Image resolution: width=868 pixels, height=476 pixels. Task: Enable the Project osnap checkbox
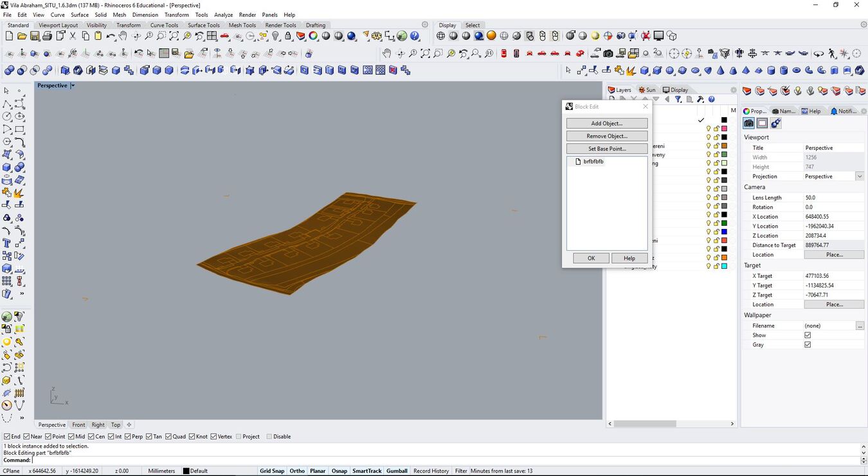[x=239, y=437]
